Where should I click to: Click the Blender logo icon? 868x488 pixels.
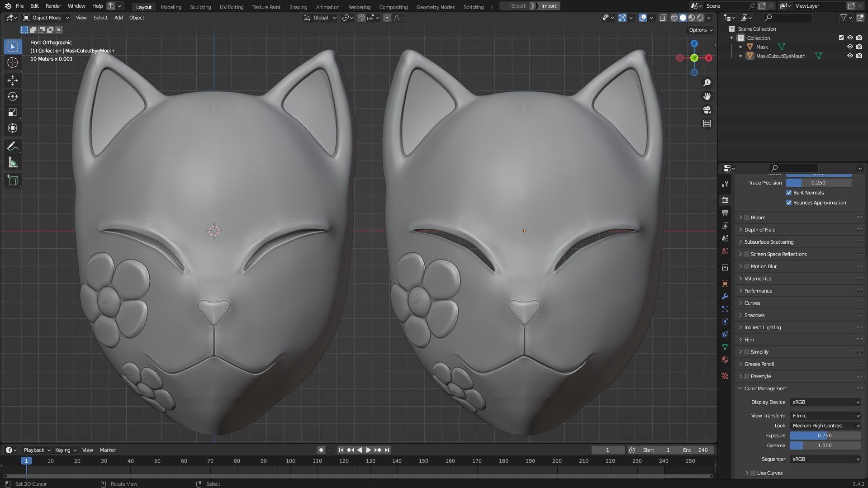pyautogui.click(x=8, y=6)
